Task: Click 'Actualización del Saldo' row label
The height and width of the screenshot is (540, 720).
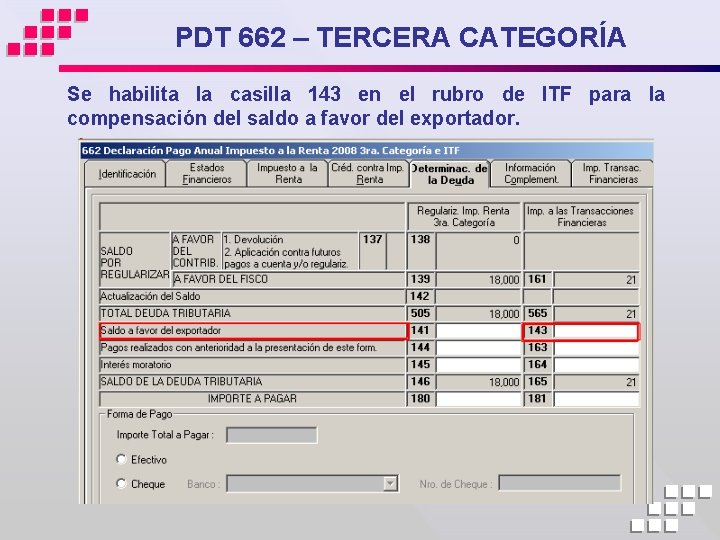Action: pos(150,297)
